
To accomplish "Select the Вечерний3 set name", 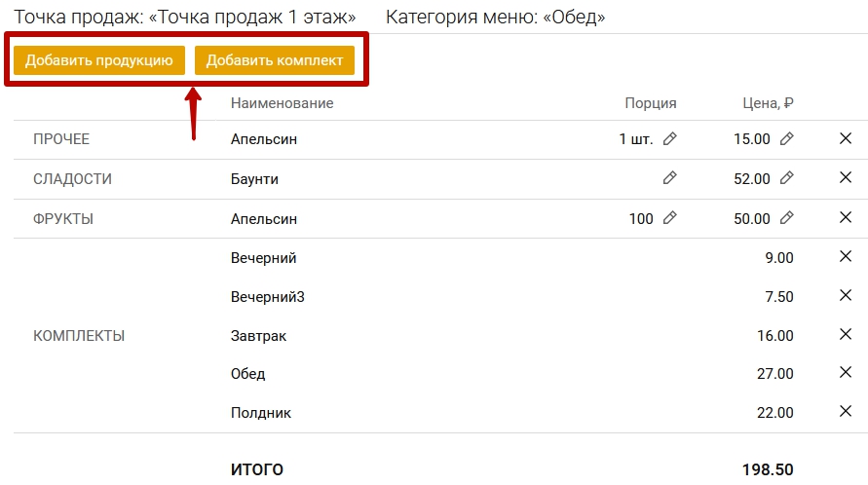I will click(x=267, y=297).
